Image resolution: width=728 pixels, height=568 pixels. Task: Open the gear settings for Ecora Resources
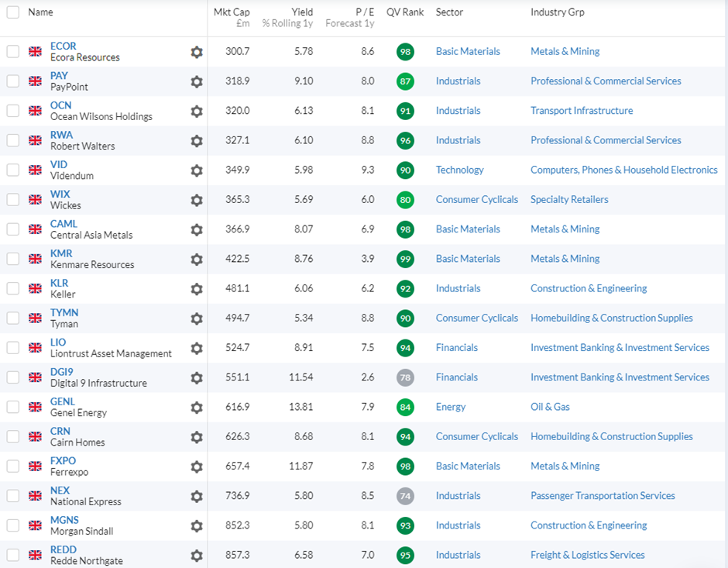click(x=197, y=52)
